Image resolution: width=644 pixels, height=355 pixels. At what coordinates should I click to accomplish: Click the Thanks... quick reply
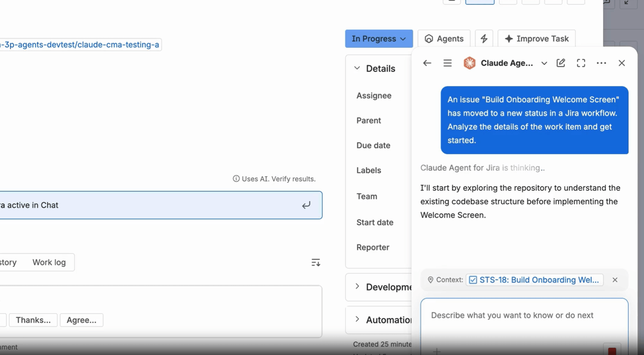click(x=33, y=320)
